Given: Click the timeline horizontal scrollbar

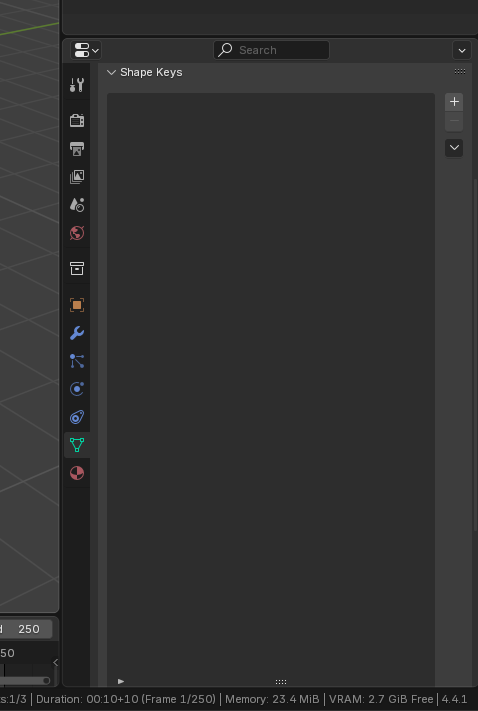Looking at the screenshot, I should [25, 681].
